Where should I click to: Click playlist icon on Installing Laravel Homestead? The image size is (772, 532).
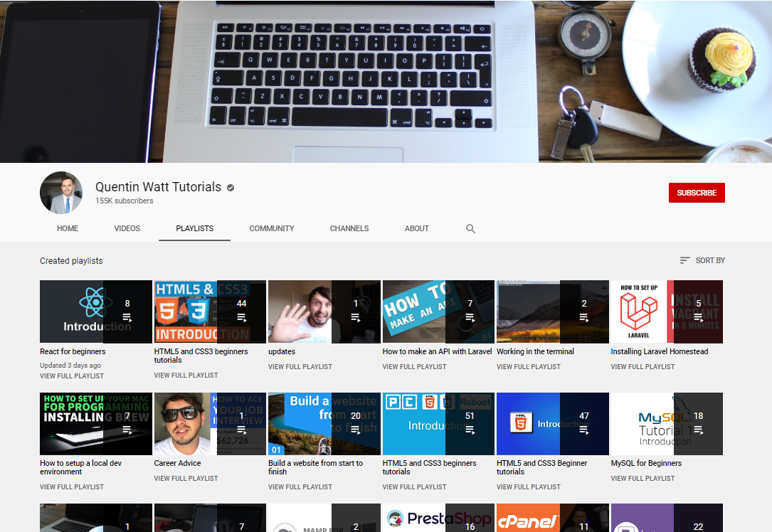click(698, 317)
